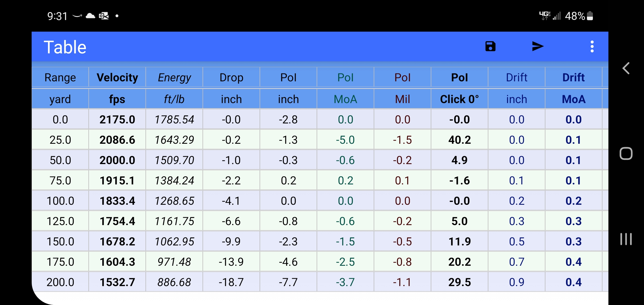The height and width of the screenshot is (305, 644).
Task: Tap the Outlook notification icon
Action: [104, 16]
